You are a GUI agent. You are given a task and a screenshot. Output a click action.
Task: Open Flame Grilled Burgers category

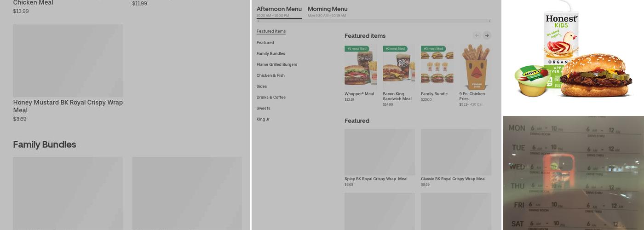(x=277, y=65)
